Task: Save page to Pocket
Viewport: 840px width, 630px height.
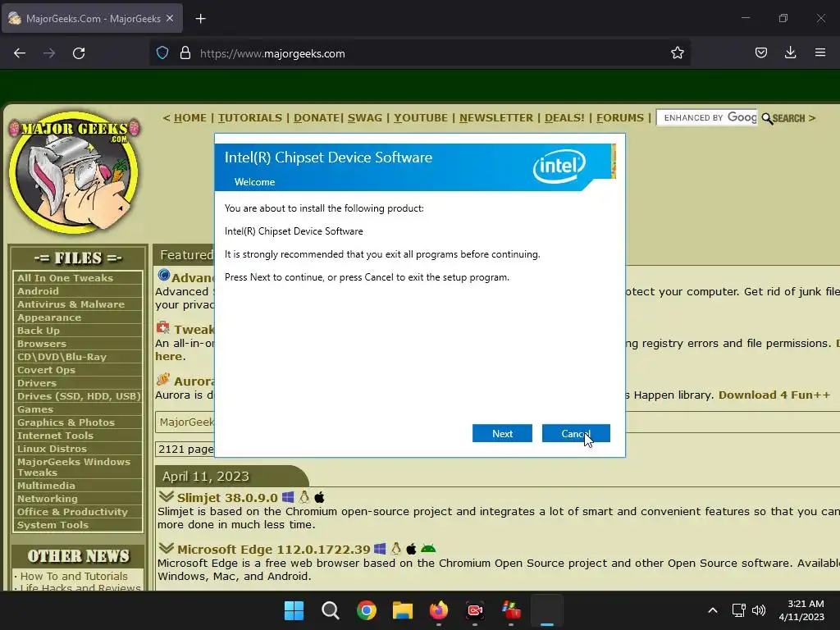Action: (760, 52)
